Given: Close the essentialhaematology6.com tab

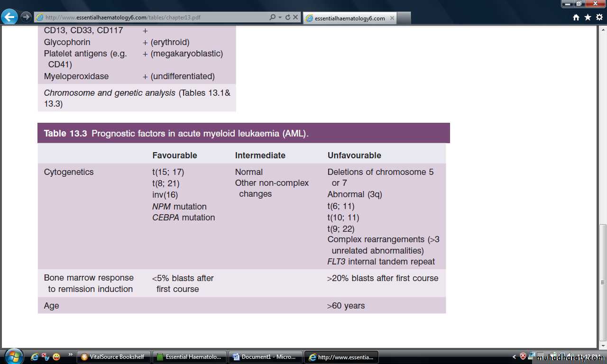Looking at the screenshot, I should tap(392, 18).
